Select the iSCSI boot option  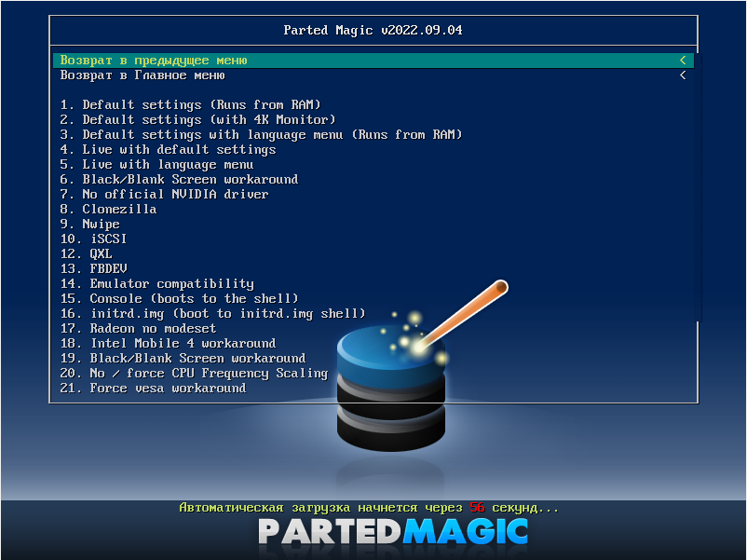pos(93,239)
